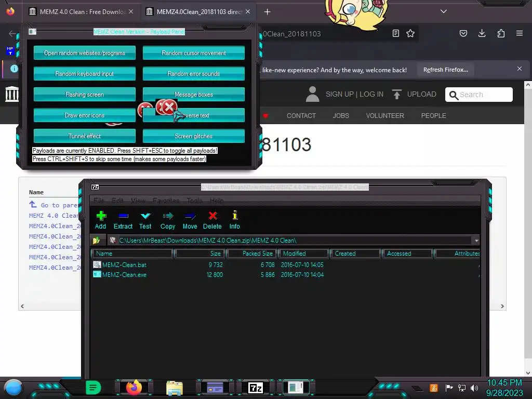
Task: Click the Copy icon in 7-Zip toolbar
Action: coord(168,216)
